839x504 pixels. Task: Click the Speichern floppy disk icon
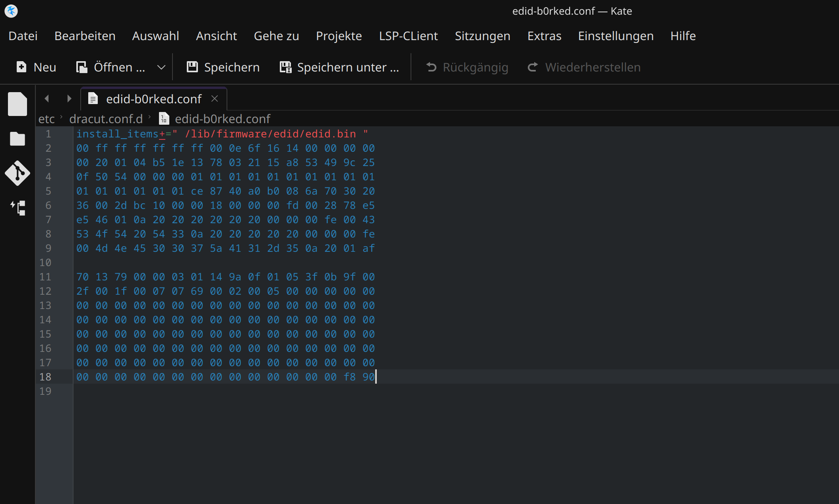192,67
